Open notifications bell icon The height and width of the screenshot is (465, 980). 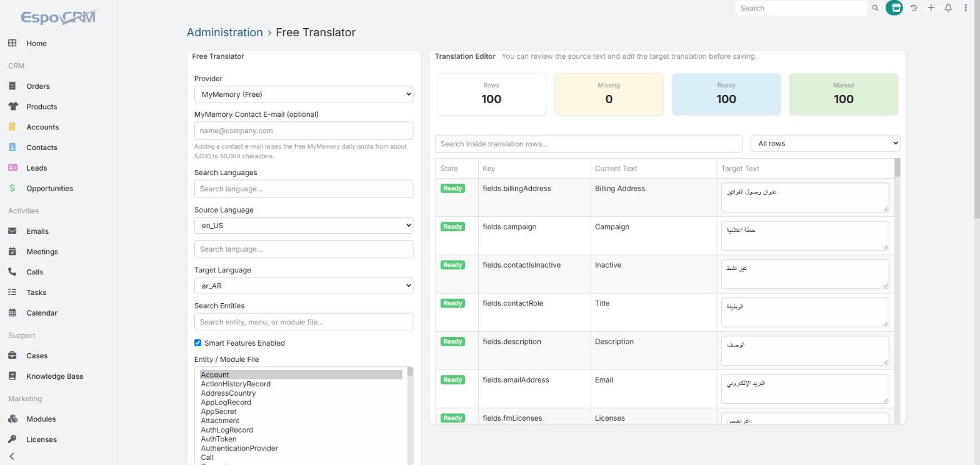pos(948,8)
